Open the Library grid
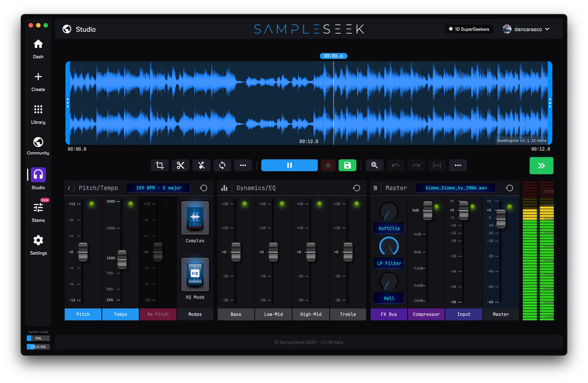Image resolution: width=588 pixels, height=383 pixels. pos(38,114)
